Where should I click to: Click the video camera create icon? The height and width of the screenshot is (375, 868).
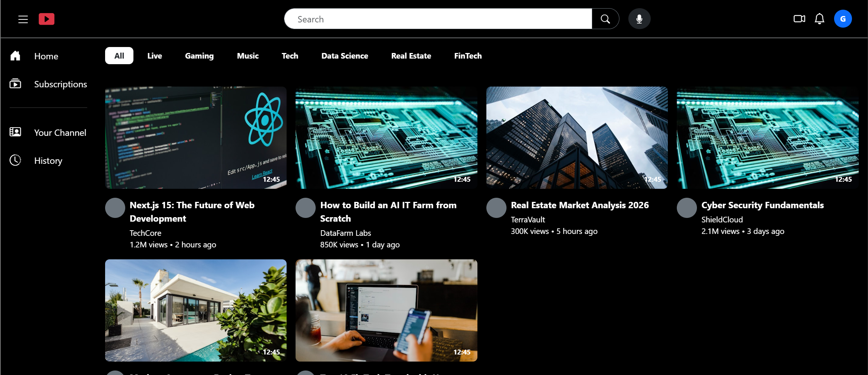tap(799, 19)
